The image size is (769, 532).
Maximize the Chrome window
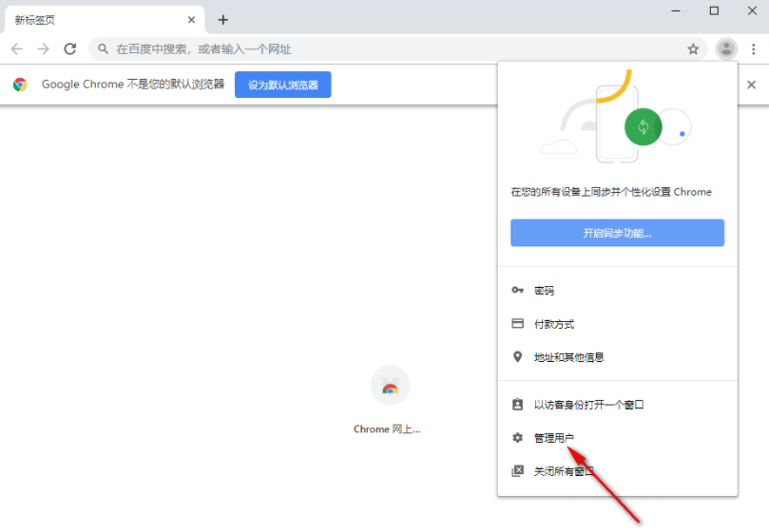coord(714,10)
